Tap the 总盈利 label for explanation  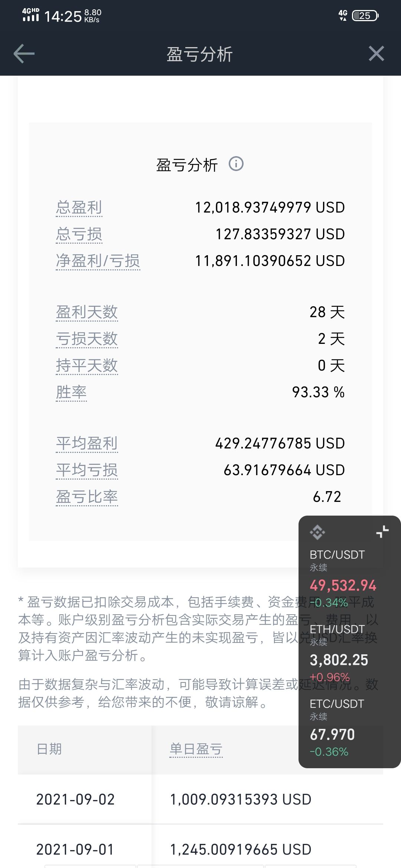click(x=79, y=207)
